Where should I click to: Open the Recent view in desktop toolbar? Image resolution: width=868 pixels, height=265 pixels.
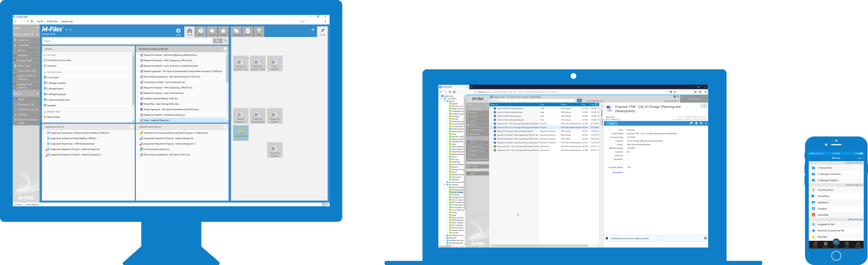coord(201,31)
